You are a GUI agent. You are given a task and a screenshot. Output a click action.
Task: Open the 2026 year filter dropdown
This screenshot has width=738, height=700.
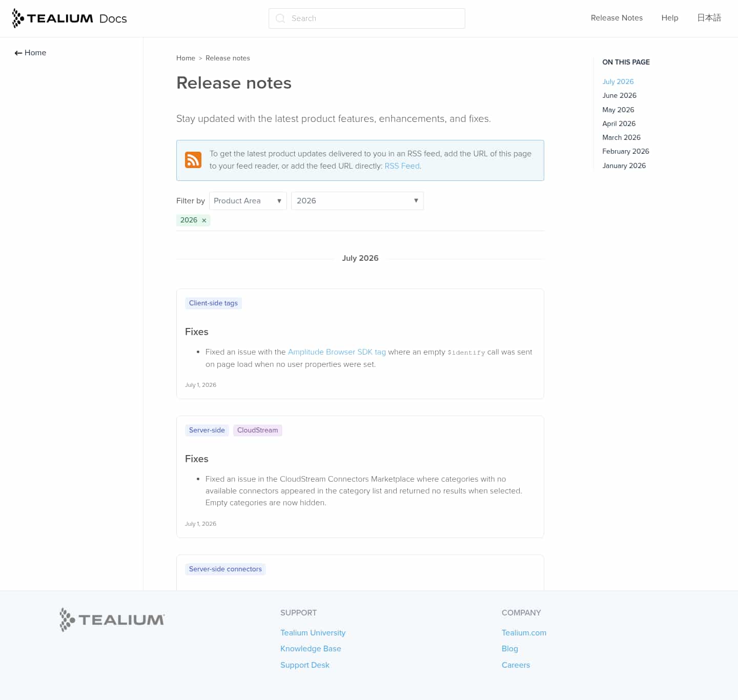357,201
